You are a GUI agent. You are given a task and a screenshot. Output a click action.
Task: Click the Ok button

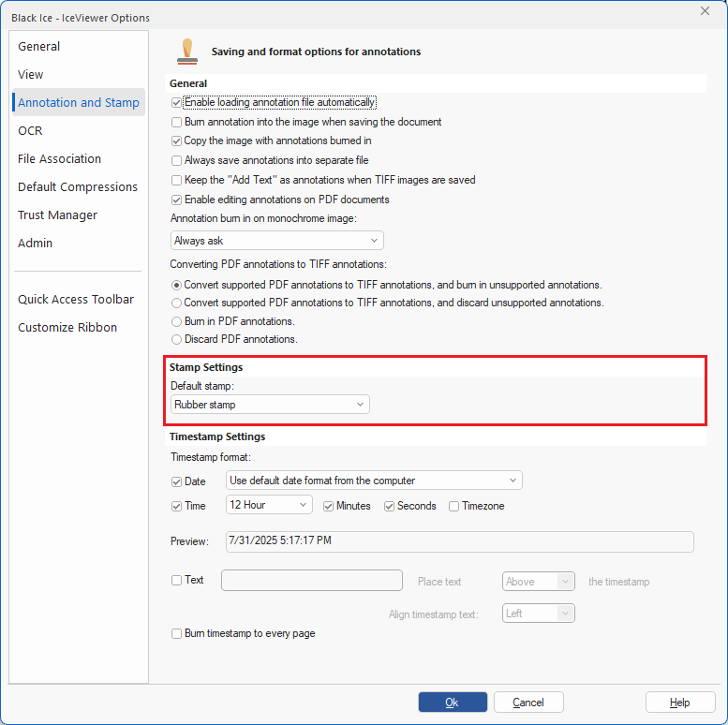(x=453, y=702)
